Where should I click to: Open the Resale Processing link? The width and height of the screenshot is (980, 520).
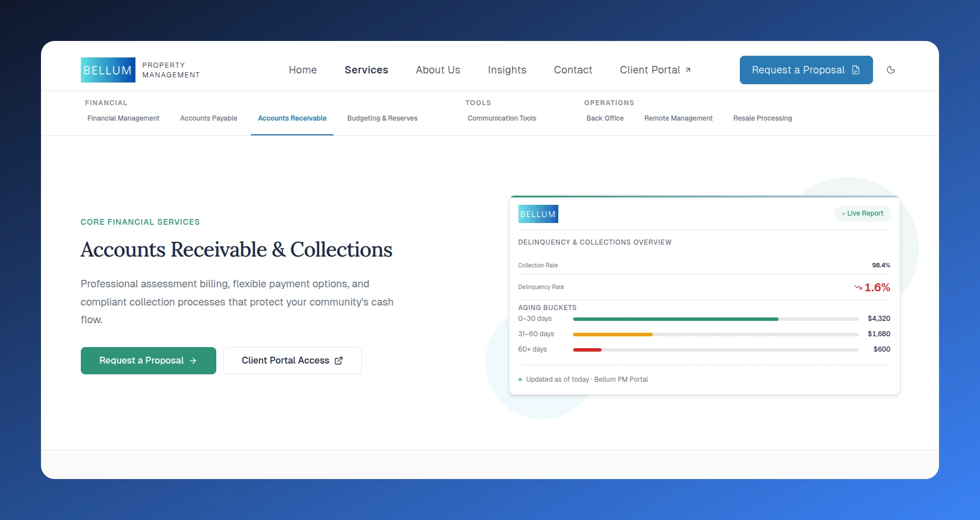coord(762,118)
